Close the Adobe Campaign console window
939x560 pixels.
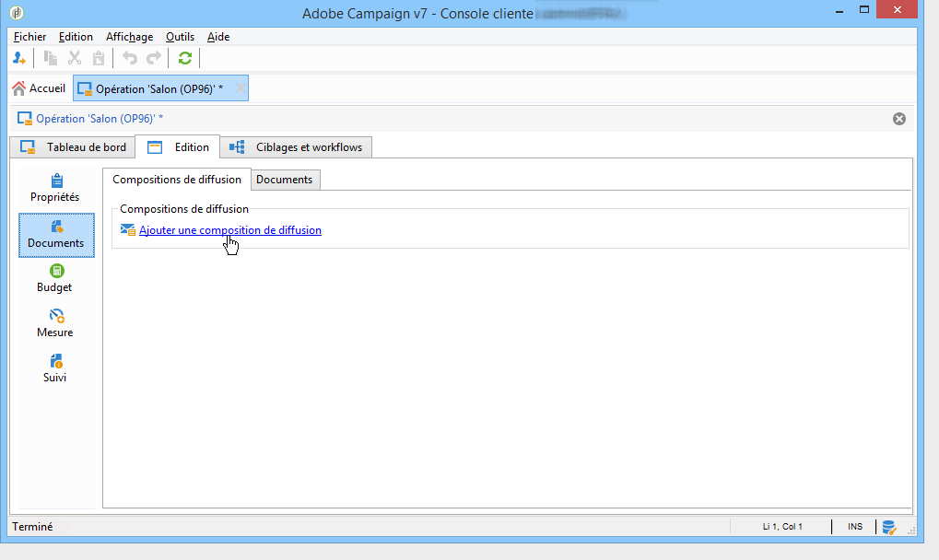pyautogui.click(x=898, y=9)
